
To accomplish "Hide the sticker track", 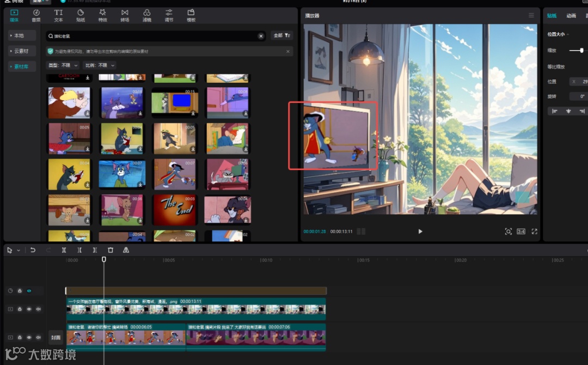I will pos(29,291).
